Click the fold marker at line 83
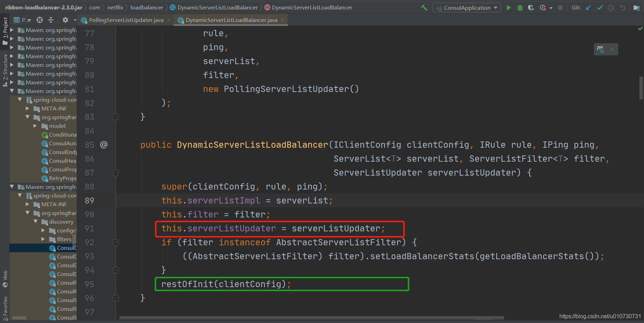Viewport: 644px width, 323px height. [x=116, y=117]
